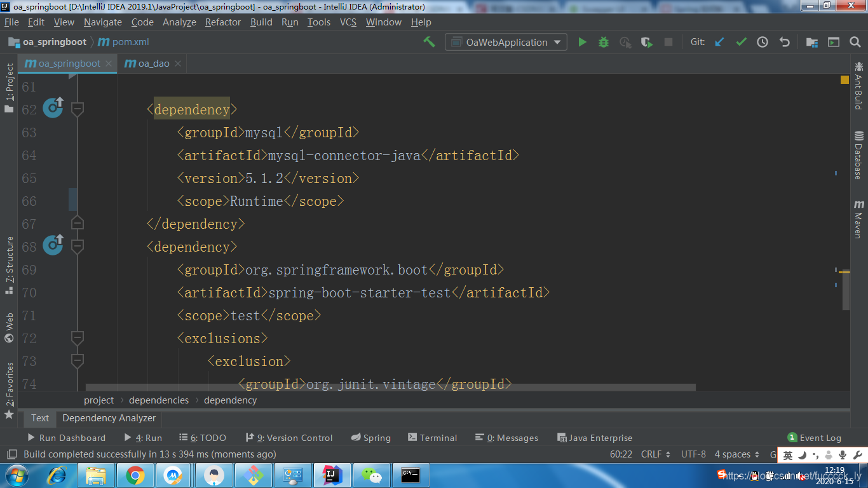Open the 9: Version Control tool window
Viewport: 868px width, 488px height.
coord(289,438)
